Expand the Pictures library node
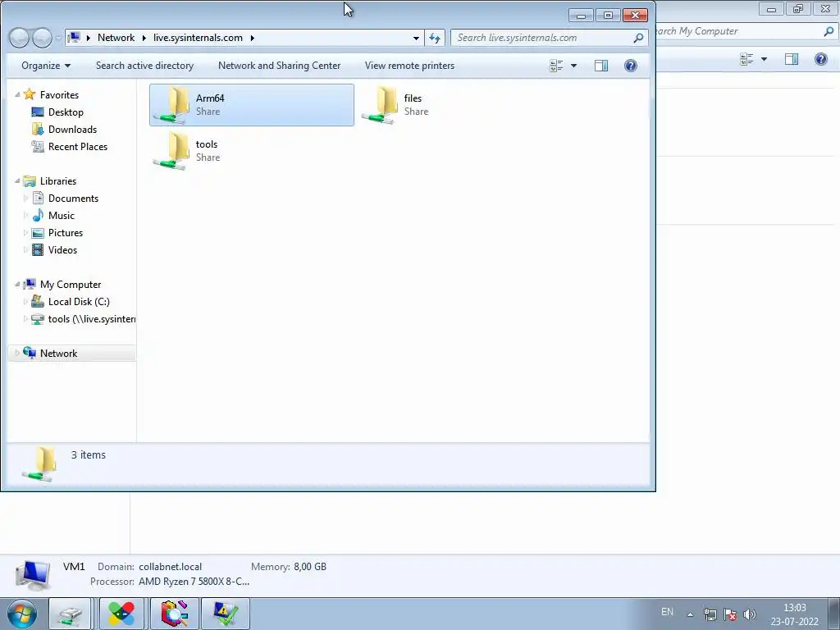This screenshot has height=630, width=840. pyautogui.click(x=25, y=232)
